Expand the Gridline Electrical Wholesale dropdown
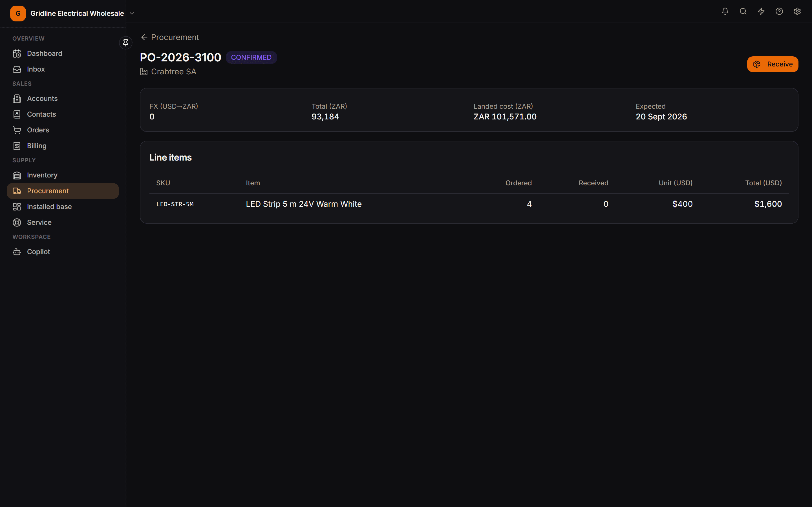 pyautogui.click(x=132, y=14)
